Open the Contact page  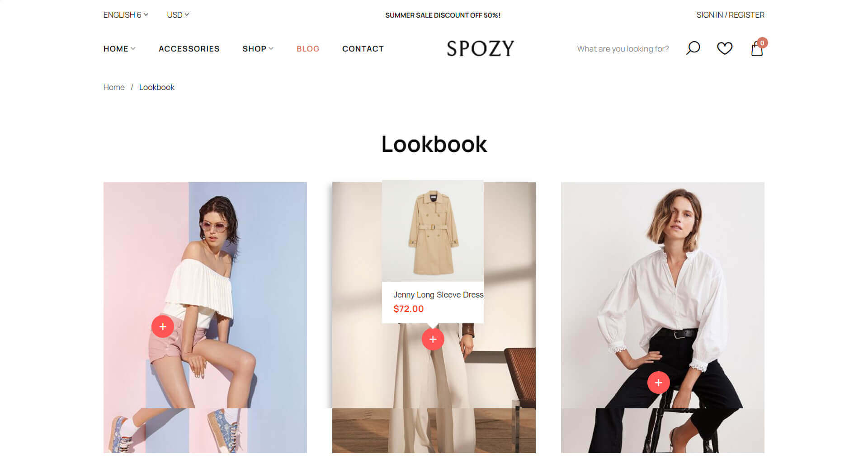(x=363, y=49)
